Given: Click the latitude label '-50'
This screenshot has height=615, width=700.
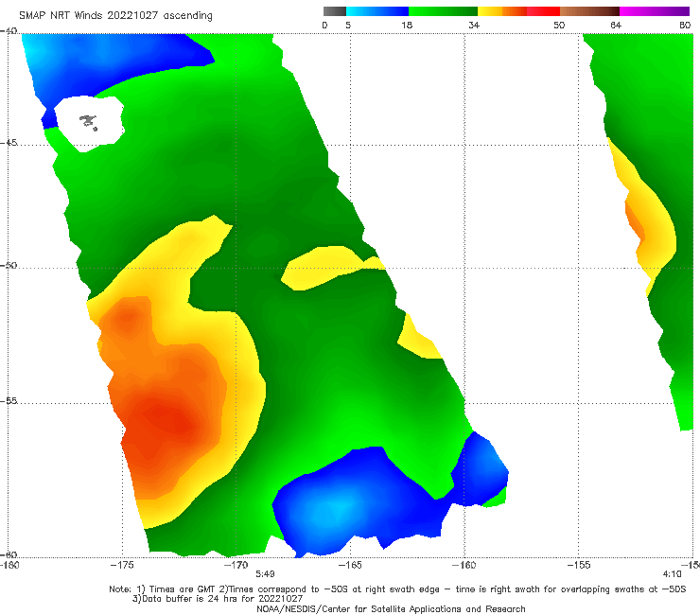Looking at the screenshot, I should 9,266.
